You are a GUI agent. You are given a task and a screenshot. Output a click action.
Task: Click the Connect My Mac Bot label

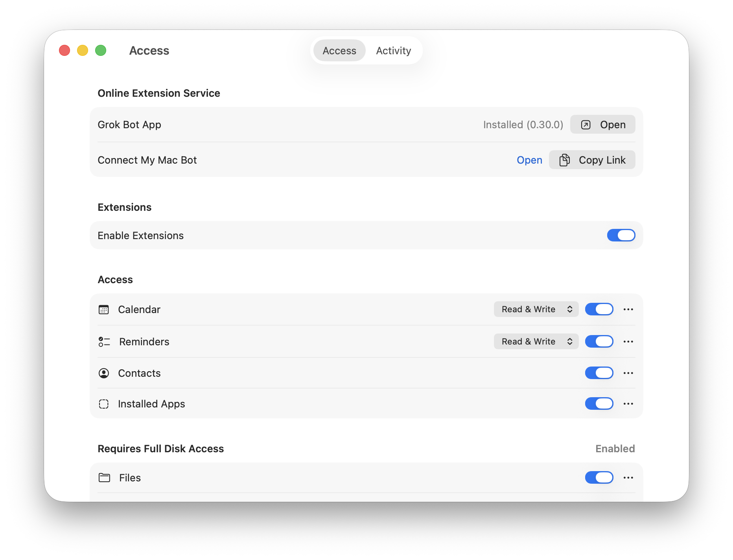[x=147, y=160]
